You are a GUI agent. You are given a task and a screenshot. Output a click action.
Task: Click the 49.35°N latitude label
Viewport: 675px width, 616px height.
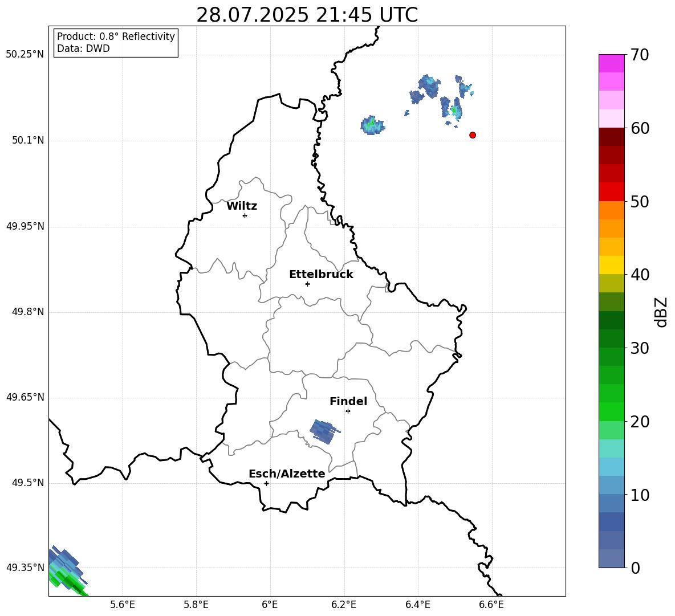click(25, 568)
